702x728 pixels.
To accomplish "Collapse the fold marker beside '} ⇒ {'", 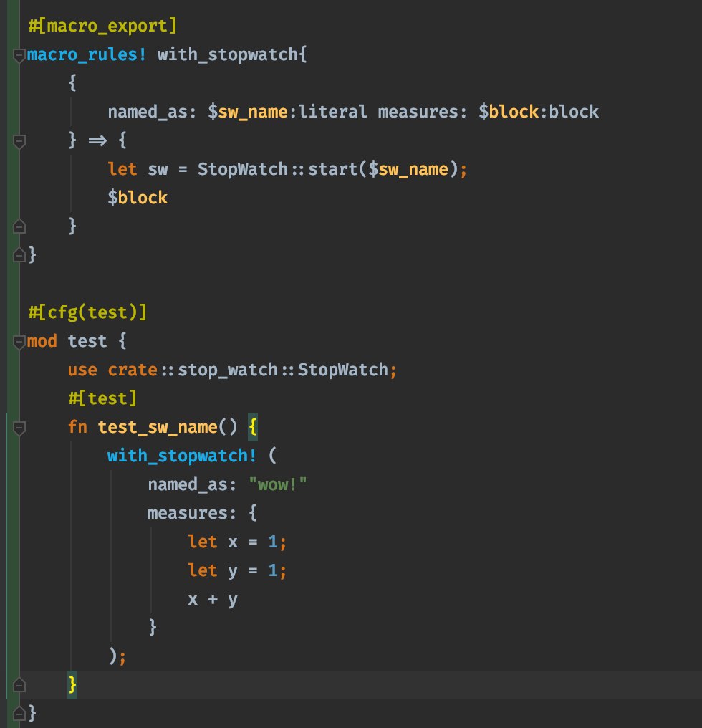I will [19, 141].
